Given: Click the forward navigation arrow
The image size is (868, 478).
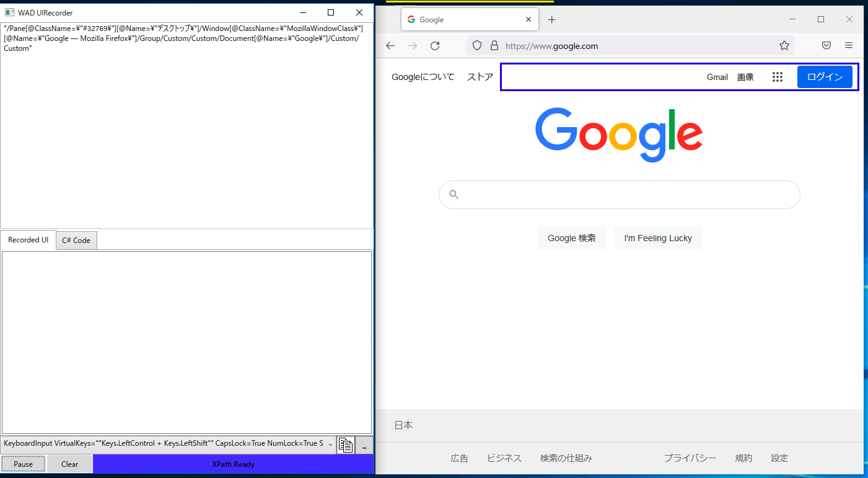Looking at the screenshot, I should [x=412, y=45].
